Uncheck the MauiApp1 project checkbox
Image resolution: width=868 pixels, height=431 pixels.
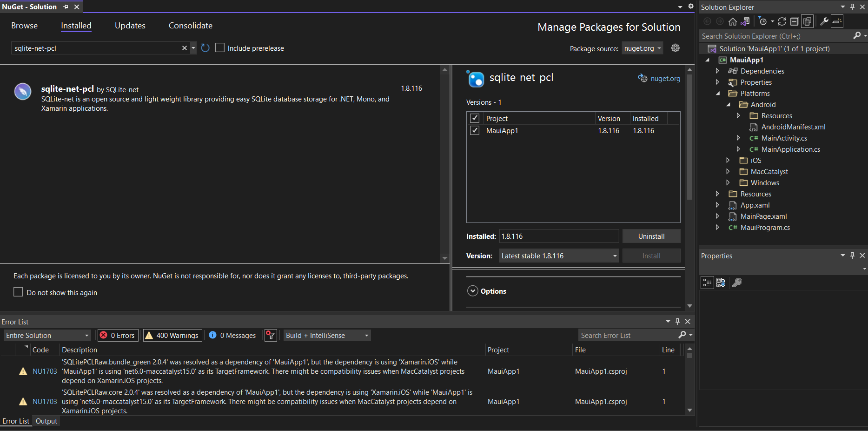[475, 130]
